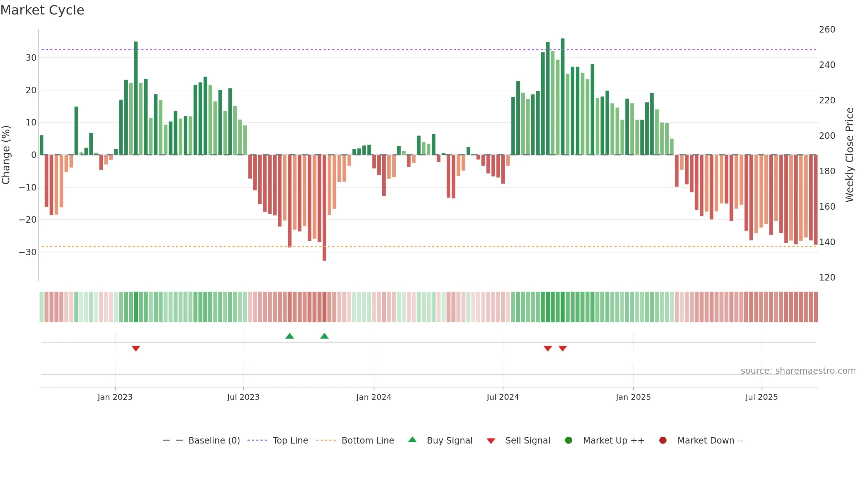This screenshot has width=868, height=488.
Task: Click the −10 change axis label
Action: point(28,188)
